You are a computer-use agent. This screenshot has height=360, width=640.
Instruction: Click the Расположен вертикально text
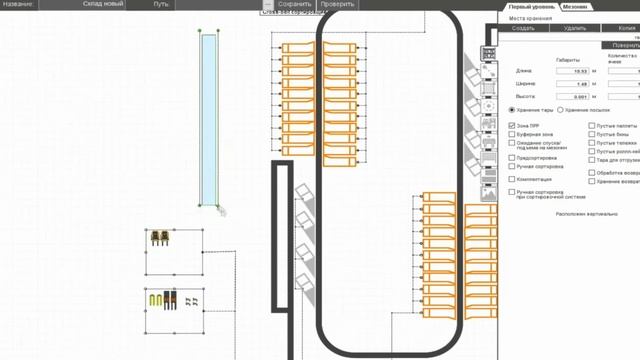[587, 214]
